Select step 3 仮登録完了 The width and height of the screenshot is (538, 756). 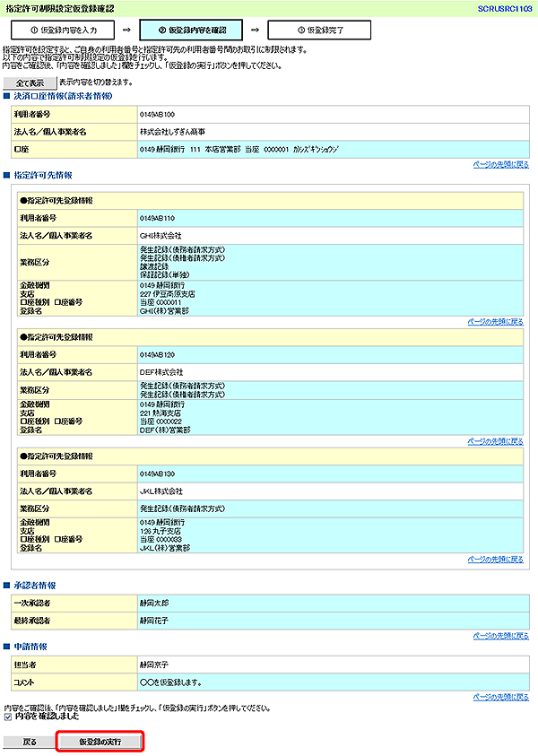tap(319, 30)
